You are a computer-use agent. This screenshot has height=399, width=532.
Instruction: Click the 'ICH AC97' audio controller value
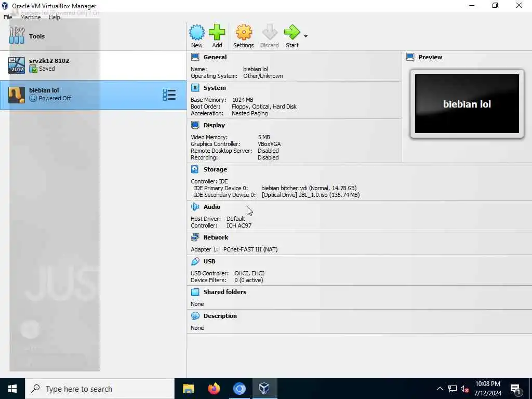239,225
